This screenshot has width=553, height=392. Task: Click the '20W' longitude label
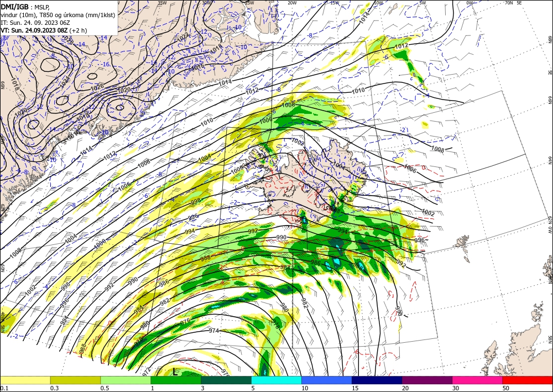(x=292, y=3)
